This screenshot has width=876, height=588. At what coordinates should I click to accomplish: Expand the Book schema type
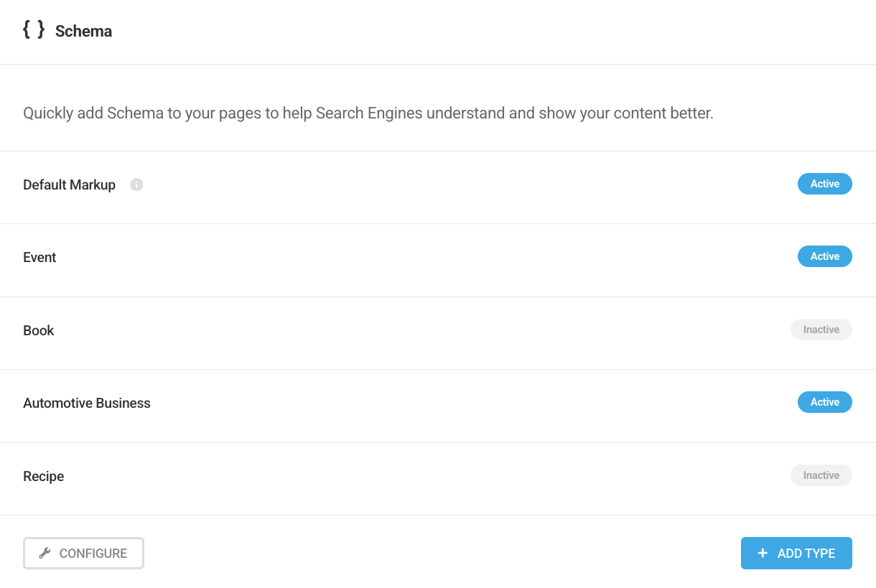[39, 330]
